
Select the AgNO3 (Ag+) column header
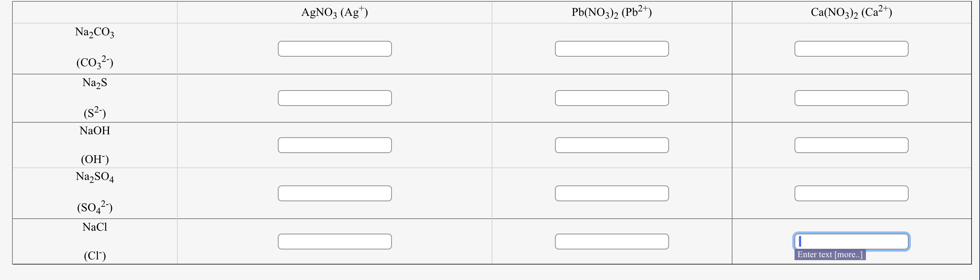(x=335, y=11)
